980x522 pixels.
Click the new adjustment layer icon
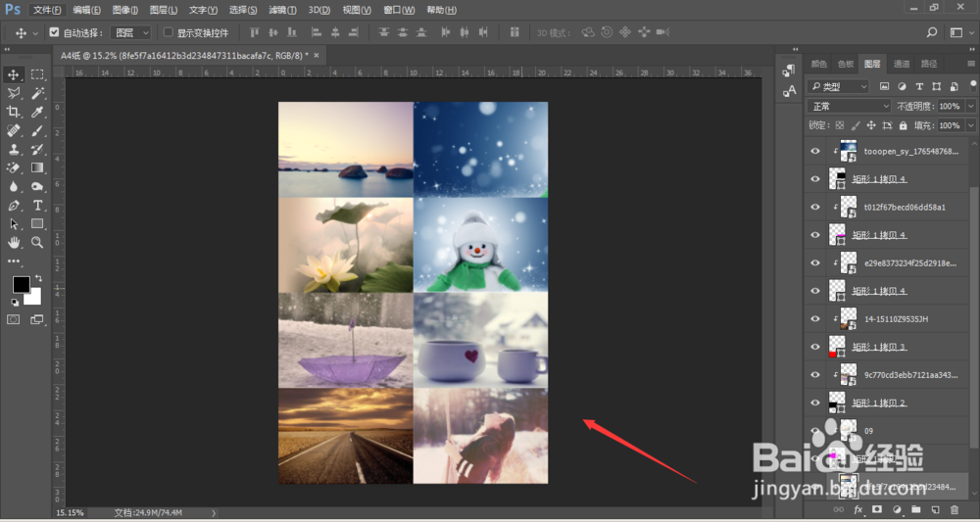tap(897, 509)
